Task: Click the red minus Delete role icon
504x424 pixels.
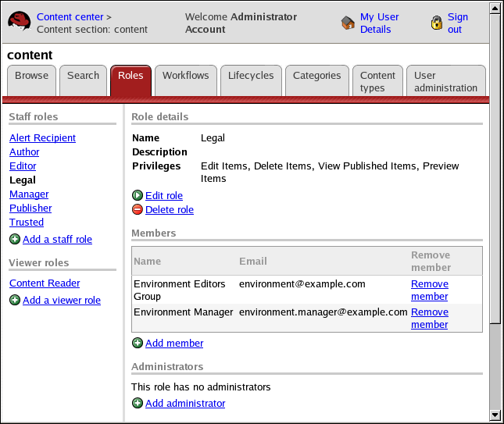Action: [138, 209]
